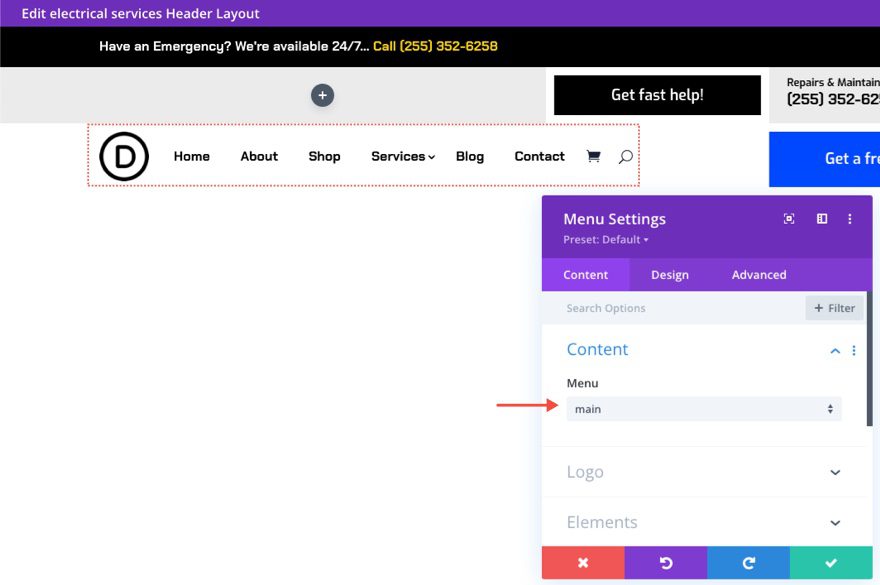This screenshot has height=585, width=880.
Task: Click the Call (255) 352-6258 link
Action: (435, 45)
